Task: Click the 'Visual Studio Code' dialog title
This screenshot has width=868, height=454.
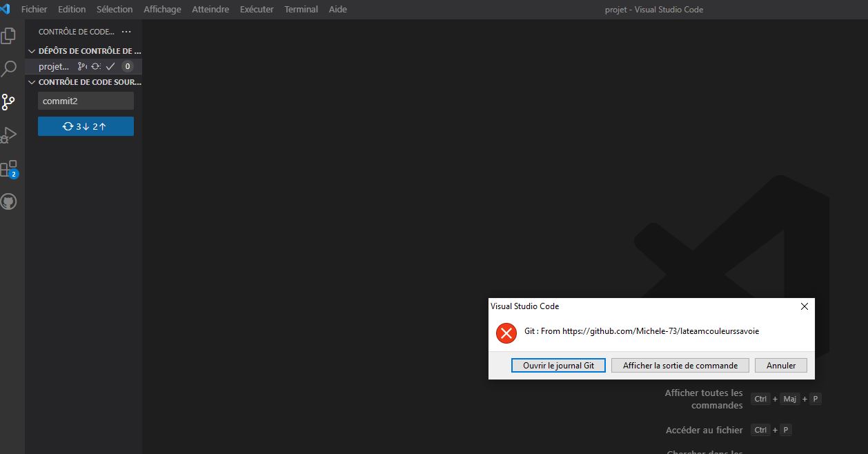Action: [524, 306]
